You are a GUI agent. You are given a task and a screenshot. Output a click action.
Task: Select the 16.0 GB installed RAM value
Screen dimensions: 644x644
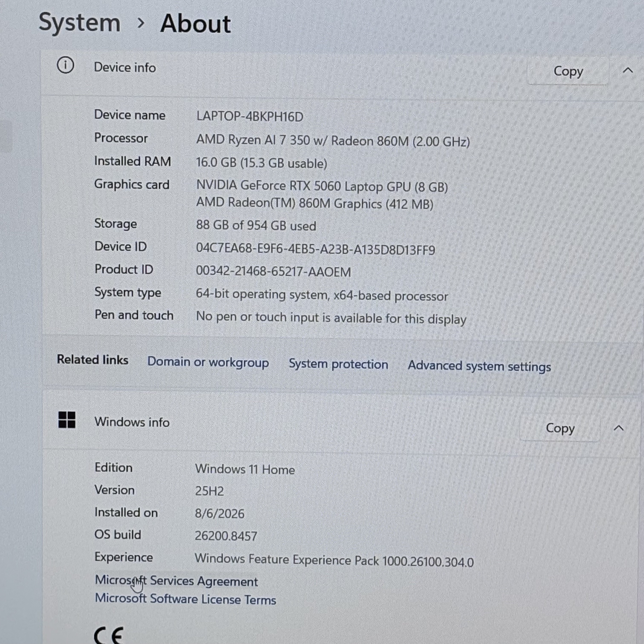coord(261,163)
